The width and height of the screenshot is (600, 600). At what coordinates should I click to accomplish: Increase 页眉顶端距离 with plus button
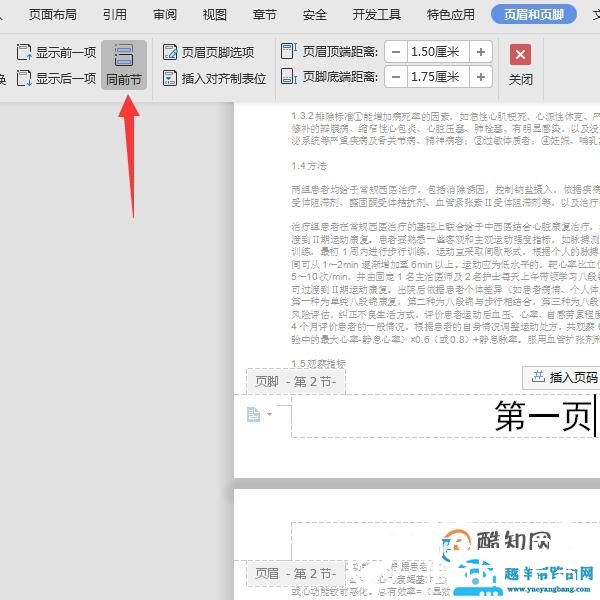[x=481, y=52]
